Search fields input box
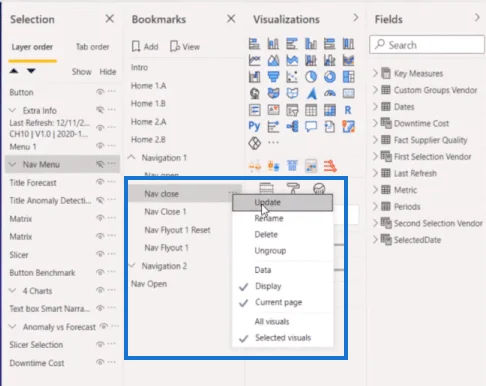486x386 pixels. (427, 45)
